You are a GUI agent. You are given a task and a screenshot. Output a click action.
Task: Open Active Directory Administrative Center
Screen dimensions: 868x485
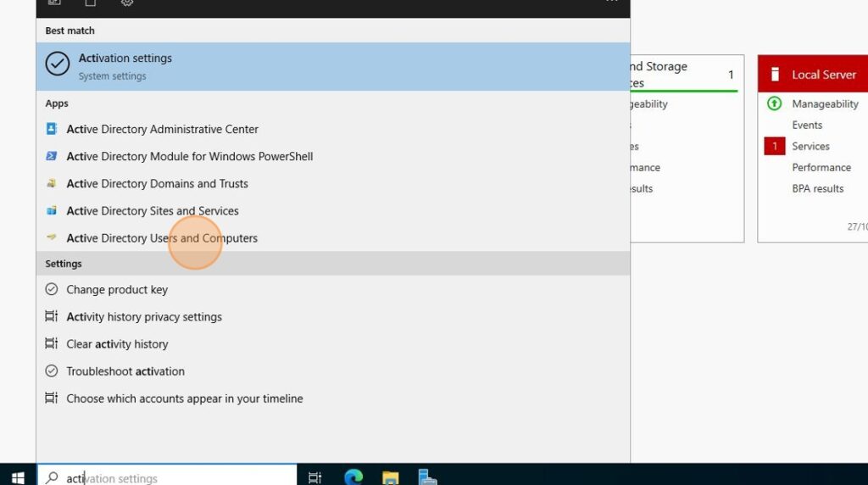point(332,129)
